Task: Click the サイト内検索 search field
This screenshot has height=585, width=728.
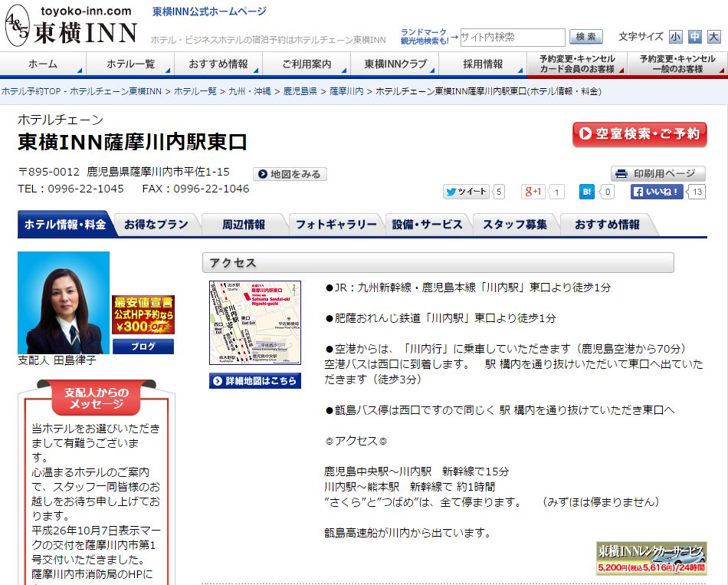Action: click(513, 37)
